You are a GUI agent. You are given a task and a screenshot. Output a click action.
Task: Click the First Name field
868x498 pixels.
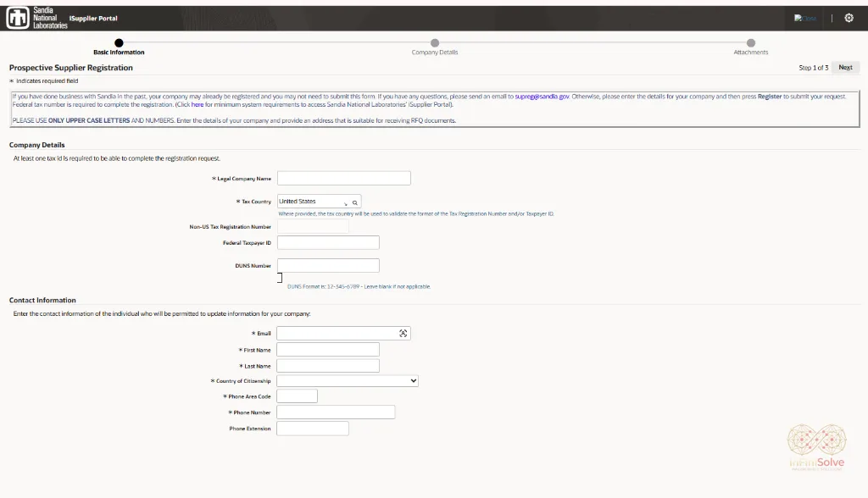(x=328, y=350)
